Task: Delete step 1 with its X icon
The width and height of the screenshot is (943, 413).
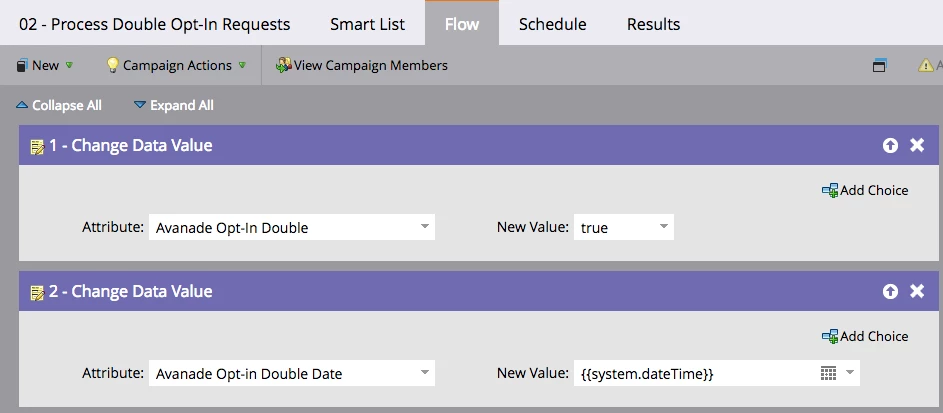Action: tap(917, 146)
